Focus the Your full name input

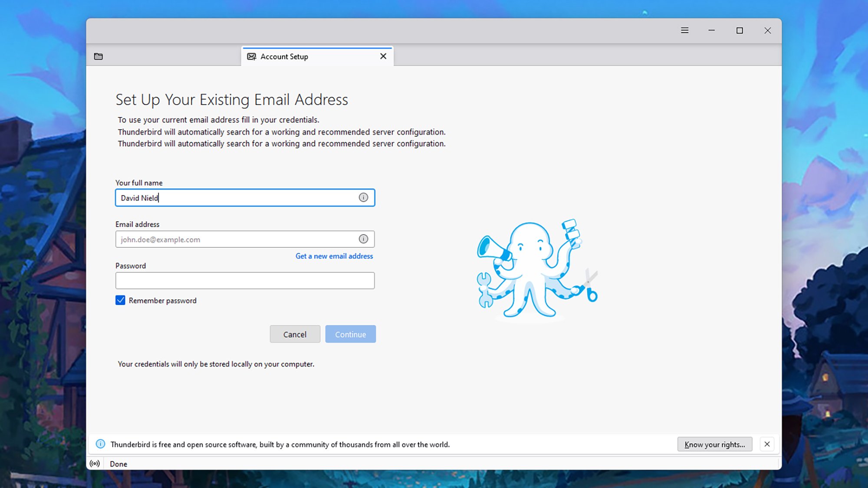pyautogui.click(x=245, y=198)
